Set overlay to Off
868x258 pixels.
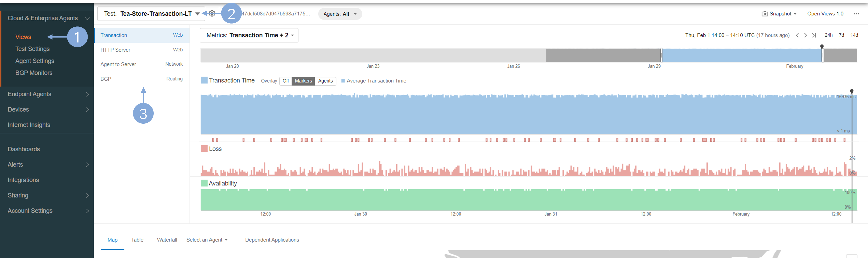[286, 81]
